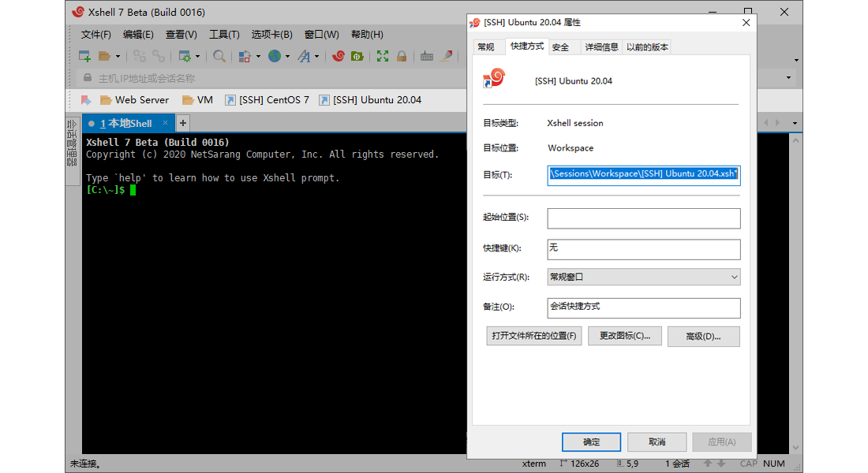Expand the globe encoding dropdown arrow

[x=287, y=57]
